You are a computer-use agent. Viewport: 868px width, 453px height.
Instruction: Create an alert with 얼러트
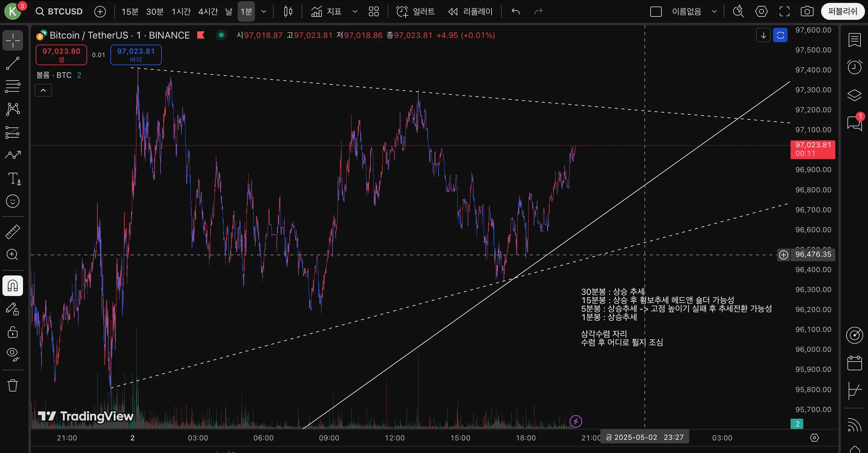[x=415, y=11]
